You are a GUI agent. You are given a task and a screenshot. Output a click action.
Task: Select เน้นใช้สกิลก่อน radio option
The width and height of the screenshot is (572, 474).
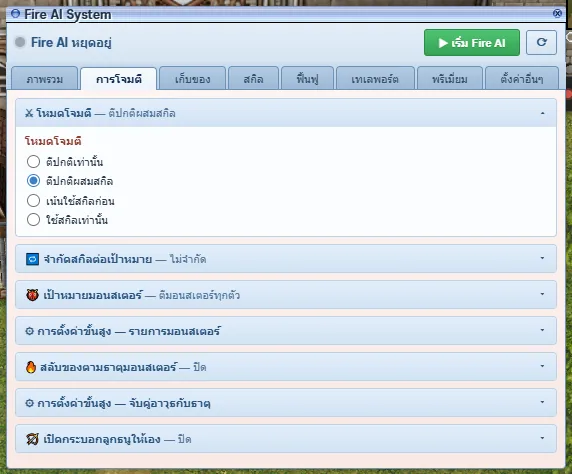[34, 200]
